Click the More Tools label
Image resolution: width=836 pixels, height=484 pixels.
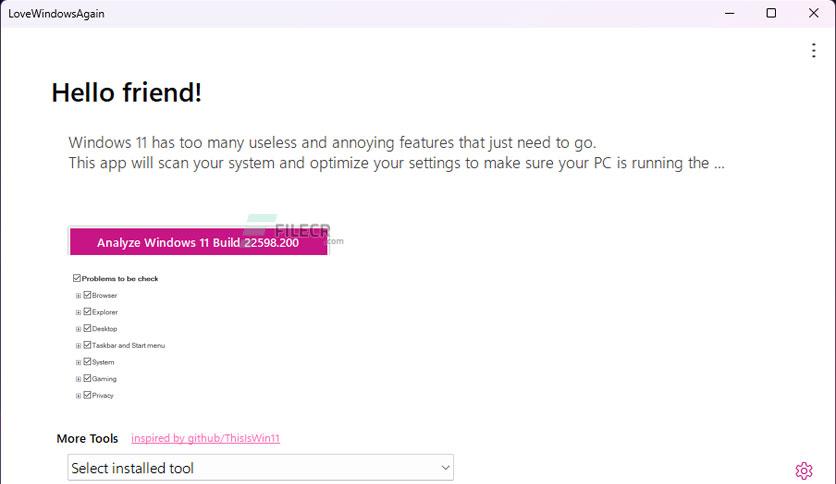click(87, 438)
